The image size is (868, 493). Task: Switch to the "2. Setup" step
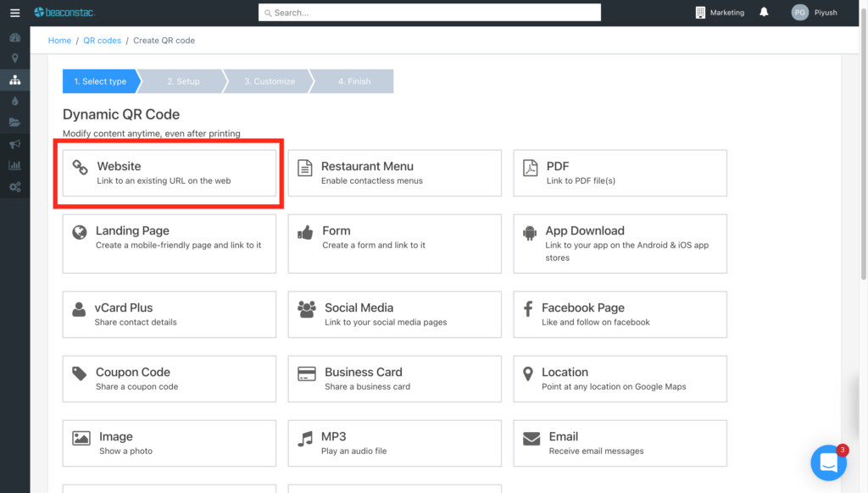coord(183,80)
